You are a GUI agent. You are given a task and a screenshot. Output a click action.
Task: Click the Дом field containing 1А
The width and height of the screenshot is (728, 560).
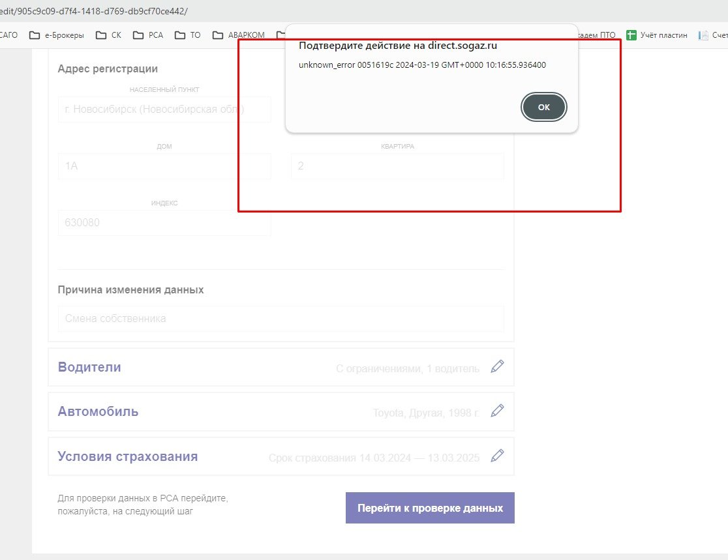[x=164, y=166]
